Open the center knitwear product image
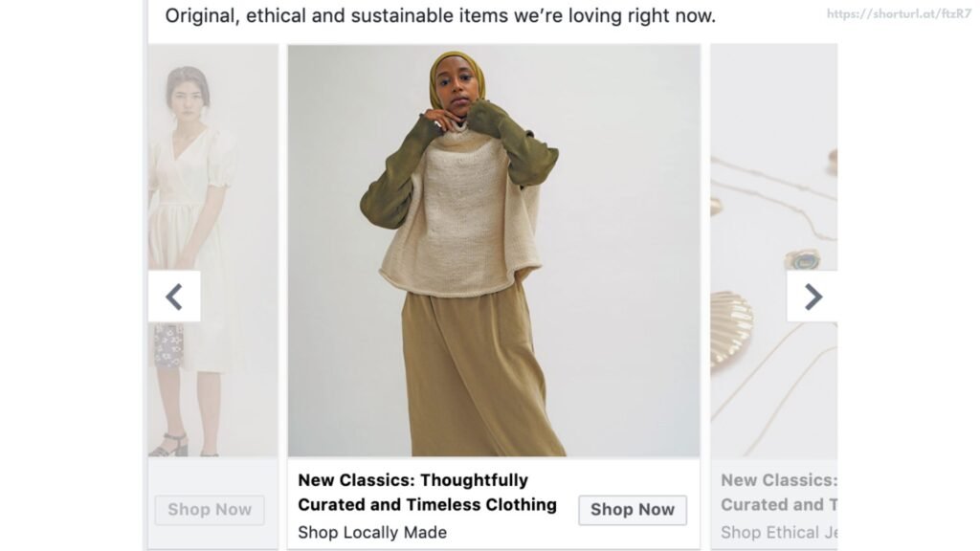The width and height of the screenshot is (980, 551). click(x=493, y=253)
